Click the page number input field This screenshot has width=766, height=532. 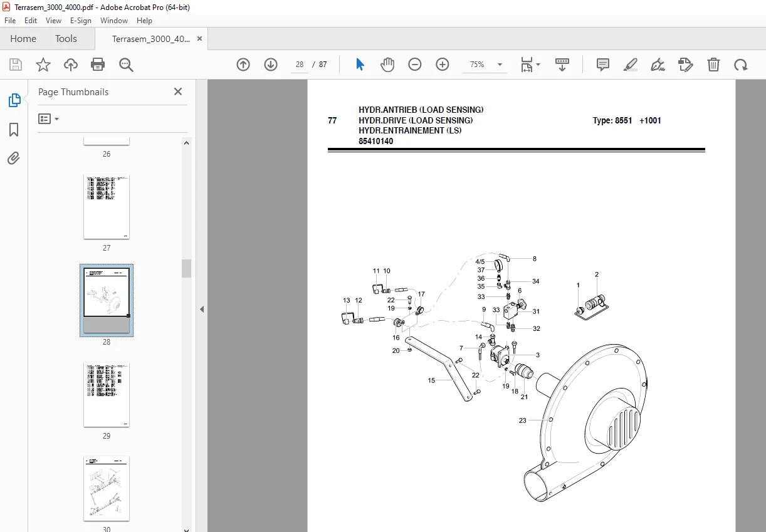(299, 65)
